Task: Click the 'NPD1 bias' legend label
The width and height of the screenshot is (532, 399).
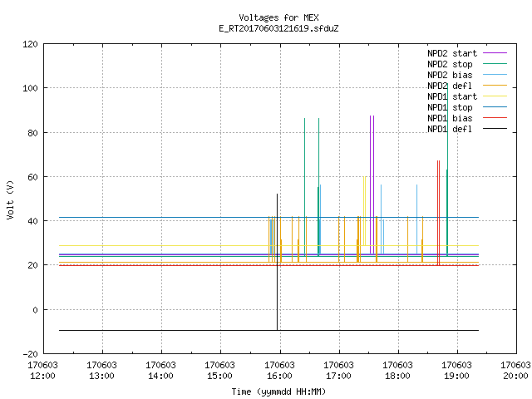Action: click(450, 118)
